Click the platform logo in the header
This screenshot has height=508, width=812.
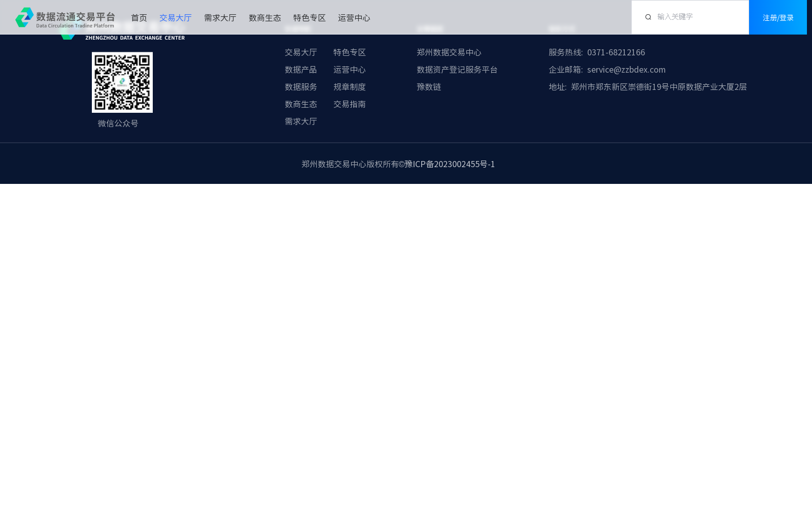coord(65,17)
